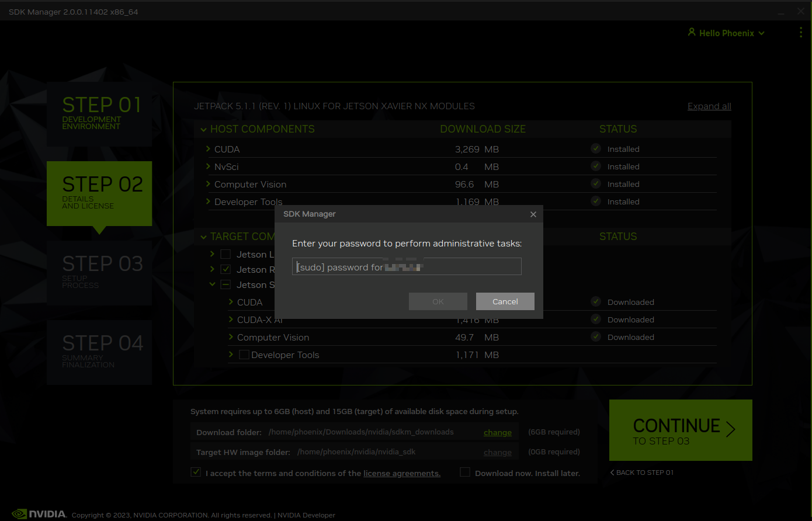Open the vertical three-dot options menu
812x521 pixels.
point(800,33)
